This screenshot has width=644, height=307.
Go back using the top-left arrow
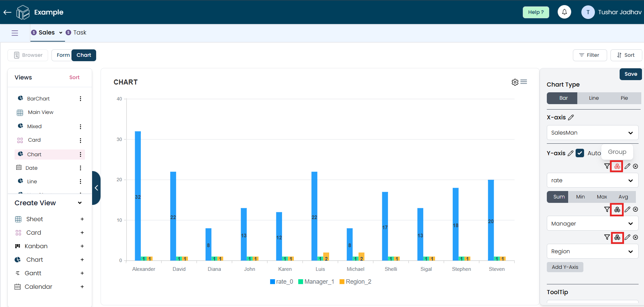coord(7,13)
